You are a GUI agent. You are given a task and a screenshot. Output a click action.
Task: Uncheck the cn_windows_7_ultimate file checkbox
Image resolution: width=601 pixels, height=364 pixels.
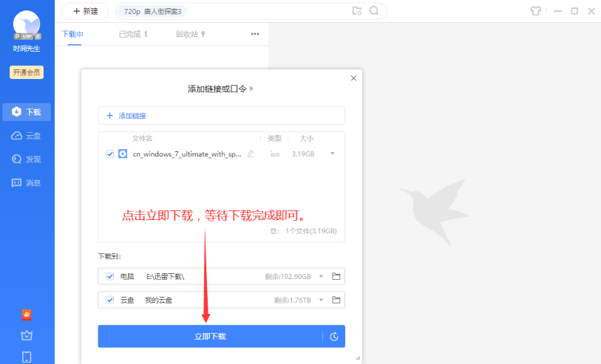tap(110, 154)
